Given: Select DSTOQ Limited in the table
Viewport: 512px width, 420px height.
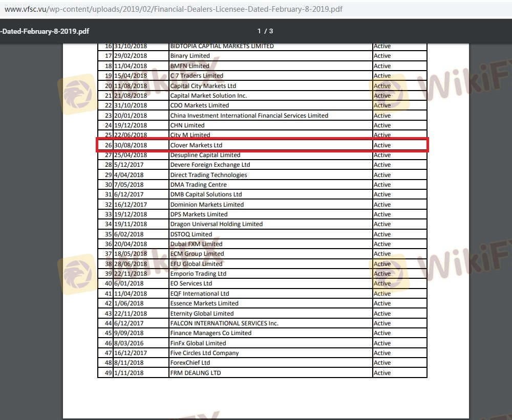Looking at the screenshot, I should (190, 234).
